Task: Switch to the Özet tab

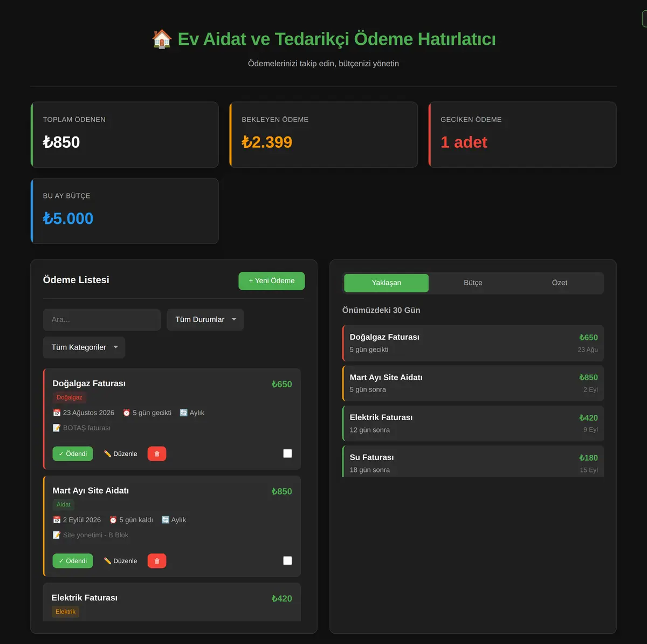Action: pos(560,283)
